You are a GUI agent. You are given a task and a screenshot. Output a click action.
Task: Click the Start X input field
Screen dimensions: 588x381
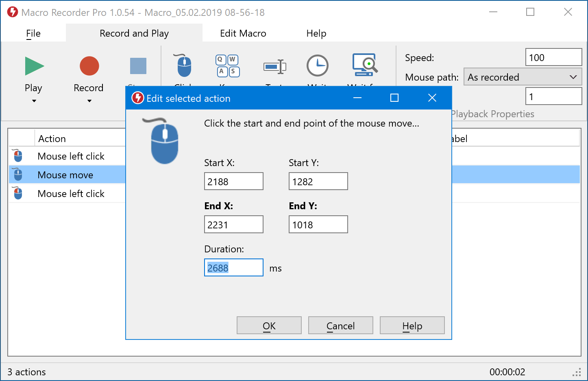[233, 182]
